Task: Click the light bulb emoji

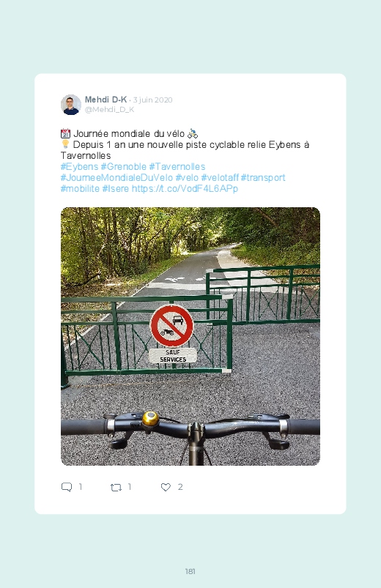Action: (65, 144)
